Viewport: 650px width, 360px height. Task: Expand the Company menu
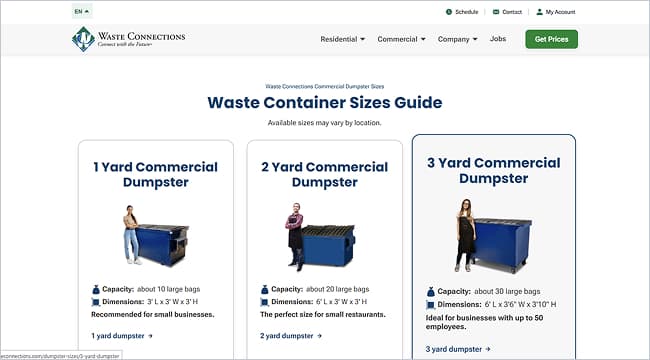point(458,39)
